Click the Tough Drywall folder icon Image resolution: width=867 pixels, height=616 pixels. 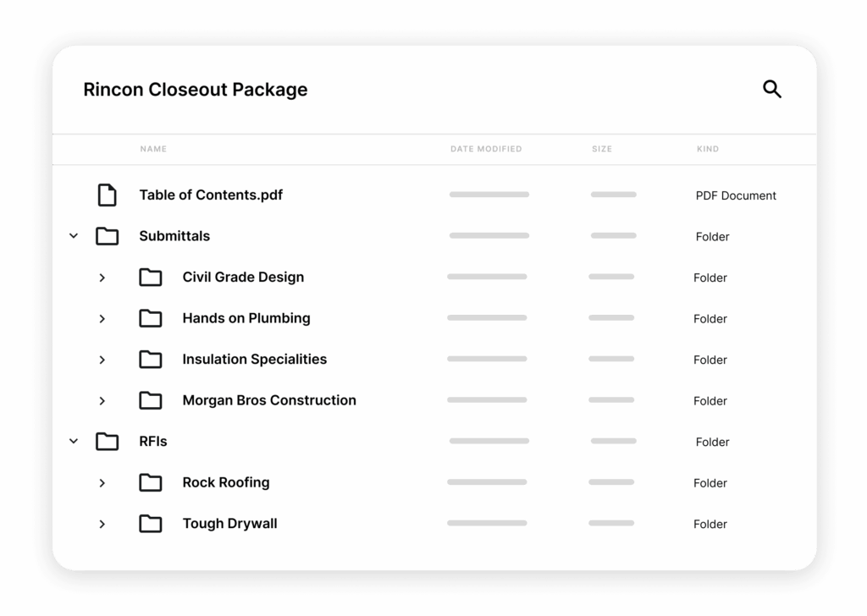pos(150,524)
